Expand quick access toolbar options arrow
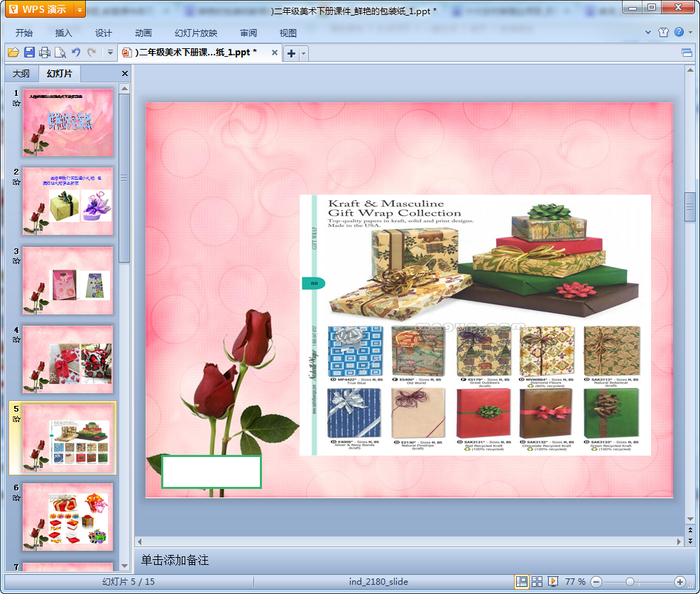The width and height of the screenshot is (700, 594). point(110,53)
